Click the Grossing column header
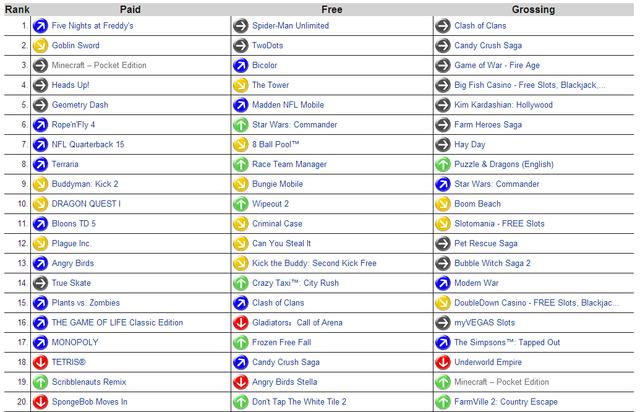640x412 pixels. point(533,8)
